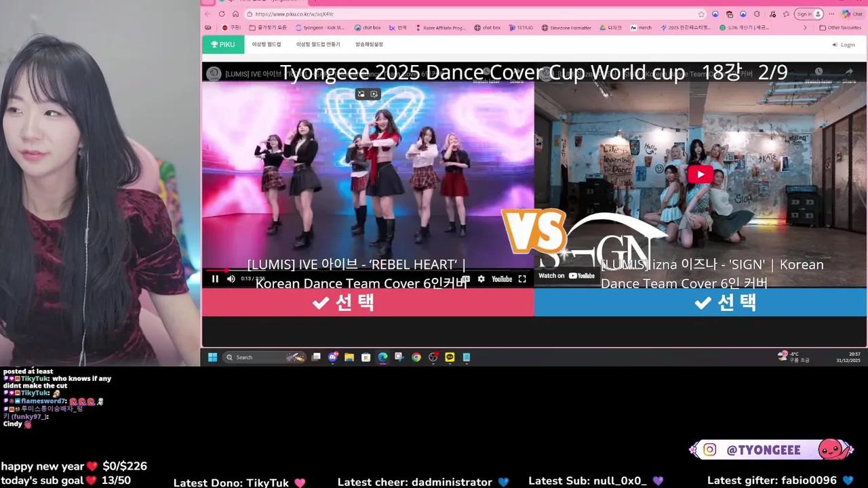Open the extensions toolbar icon
Image resolution: width=868 pixels, height=488 pixels.
pyautogui.click(x=757, y=14)
